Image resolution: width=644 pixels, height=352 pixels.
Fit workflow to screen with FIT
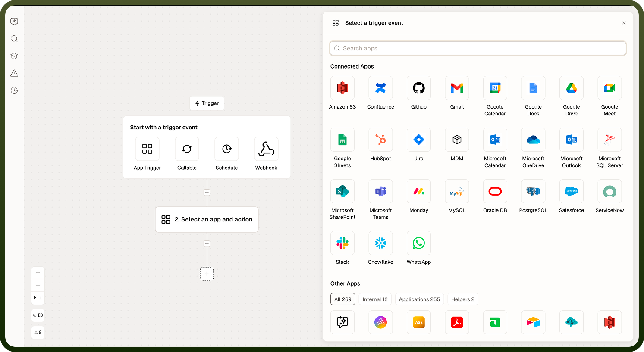(38, 298)
